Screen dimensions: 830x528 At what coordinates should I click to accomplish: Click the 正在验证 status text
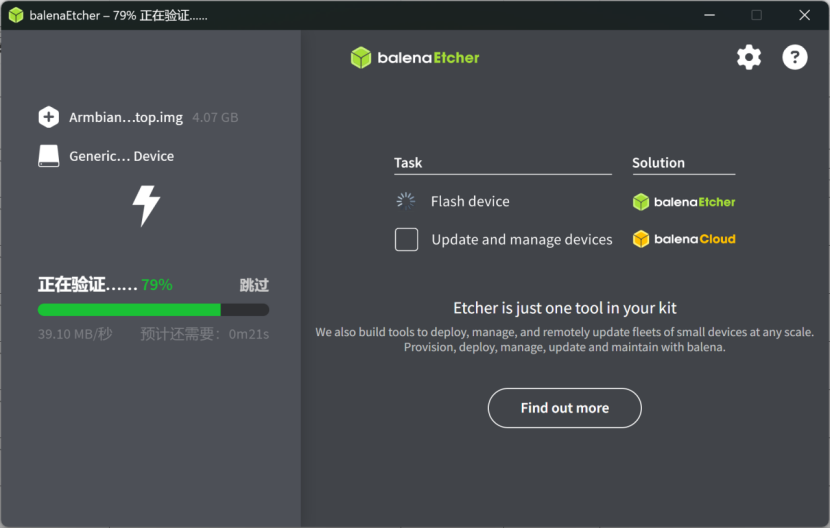click(88, 285)
